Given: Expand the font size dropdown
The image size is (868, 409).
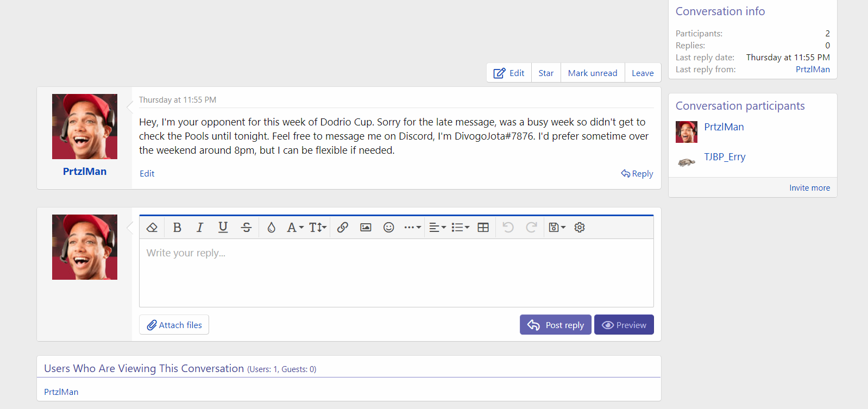Looking at the screenshot, I should (318, 228).
